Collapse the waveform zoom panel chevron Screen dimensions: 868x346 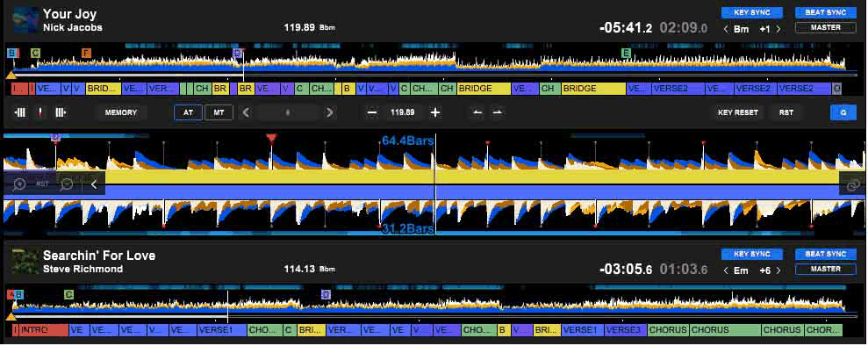pyautogui.click(x=94, y=184)
